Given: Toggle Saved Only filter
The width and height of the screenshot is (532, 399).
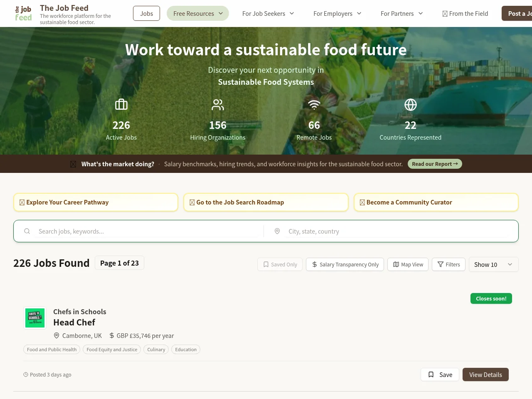Looking at the screenshot, I should (280, 264).
